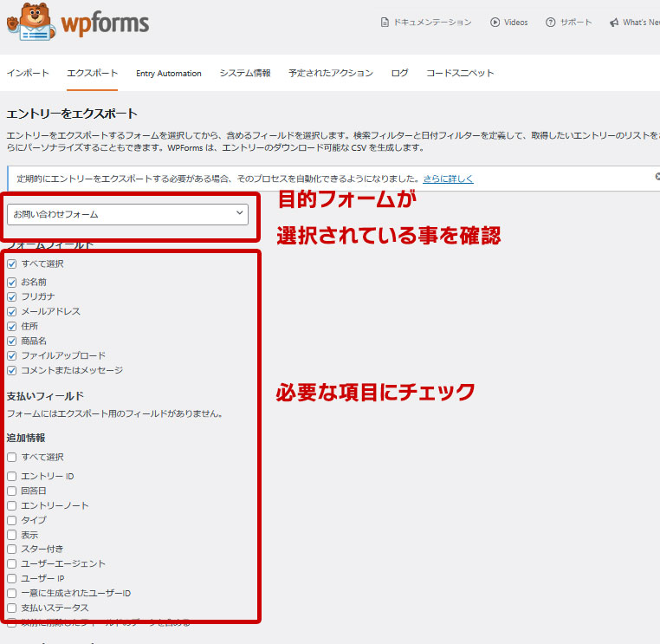Viewport: 660px width, 644px height.
Task: Toggle the 商品名 checkbox
Action: [12, 342]
